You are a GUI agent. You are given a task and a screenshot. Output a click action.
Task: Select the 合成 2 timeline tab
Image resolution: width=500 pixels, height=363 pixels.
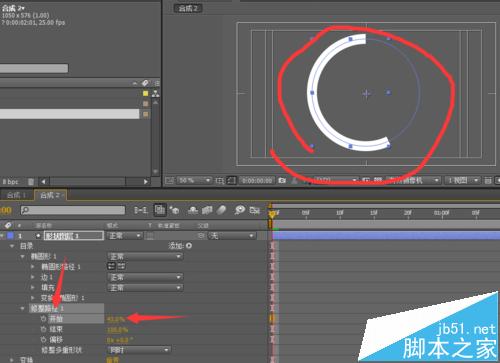(x=51, y=195)
